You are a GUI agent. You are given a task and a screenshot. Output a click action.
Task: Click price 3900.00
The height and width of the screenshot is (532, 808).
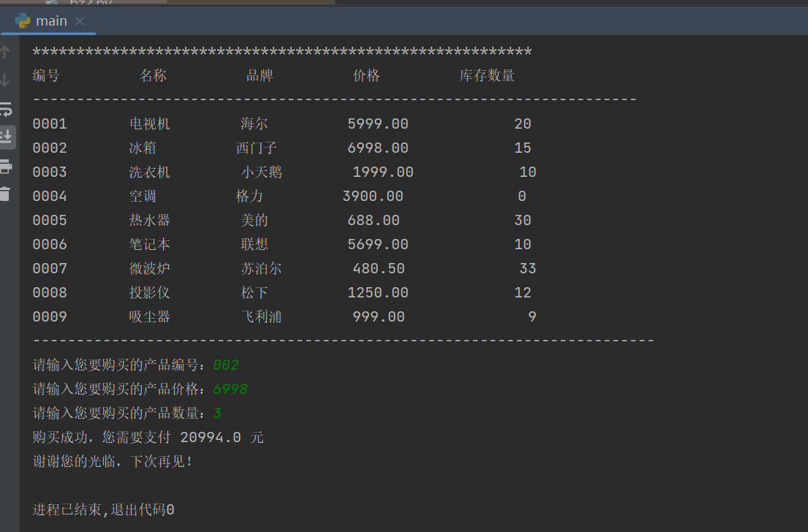point(373,197)
